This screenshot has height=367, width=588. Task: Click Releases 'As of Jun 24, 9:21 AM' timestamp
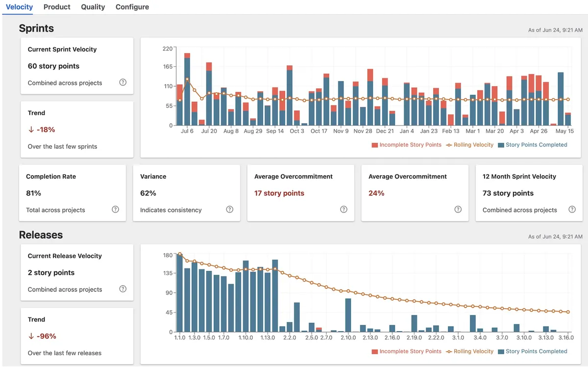click(x=555, y=237)
